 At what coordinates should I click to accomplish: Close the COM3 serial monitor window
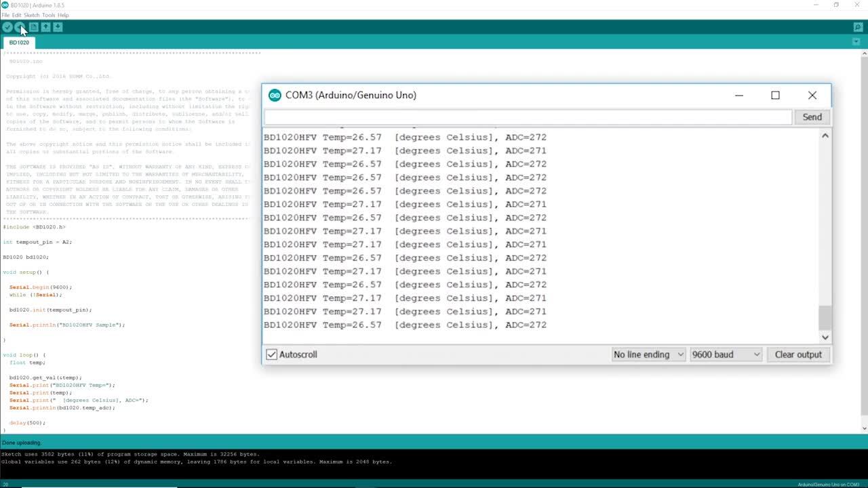coord(812,95)
